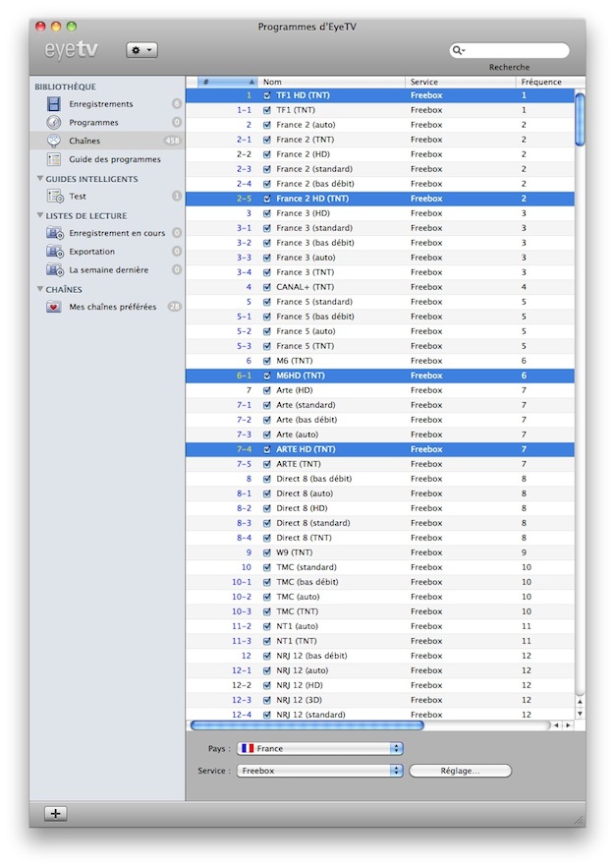Toggle the CANAL+ (TNT) checkbox
Screen dimensions: 615x868
point(267,287)
